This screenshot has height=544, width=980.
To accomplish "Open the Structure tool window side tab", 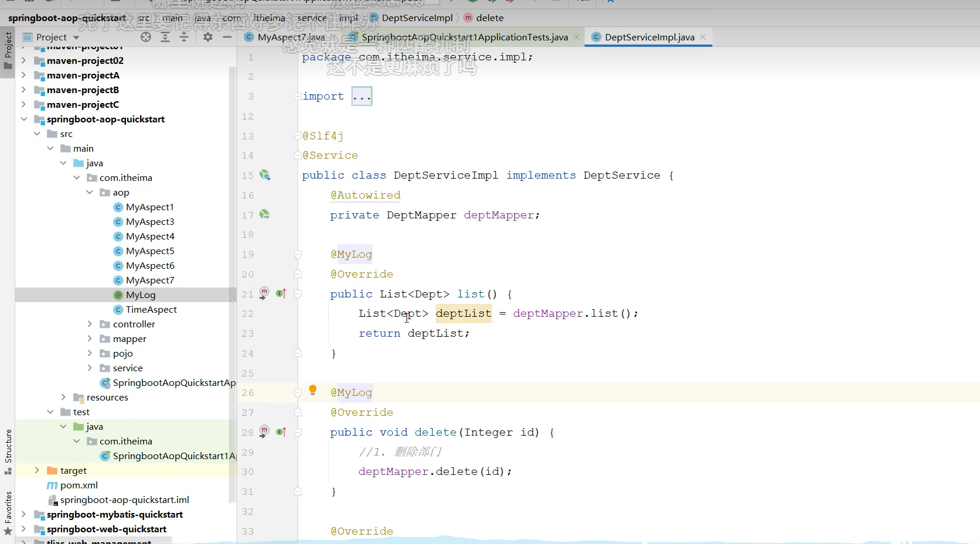I will pyautogui.click(x=8, y=451).
